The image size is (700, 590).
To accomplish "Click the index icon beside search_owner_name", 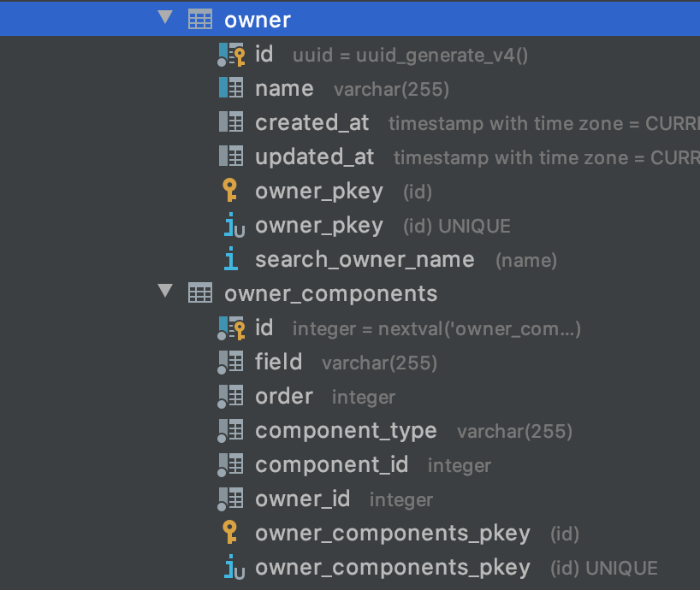I will [230, 258].
